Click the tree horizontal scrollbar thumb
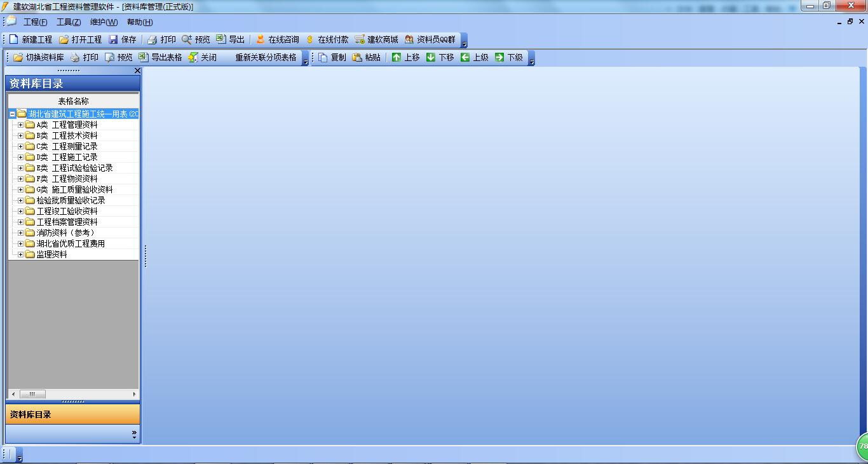The image size is (868, 464). click(32, 394)
